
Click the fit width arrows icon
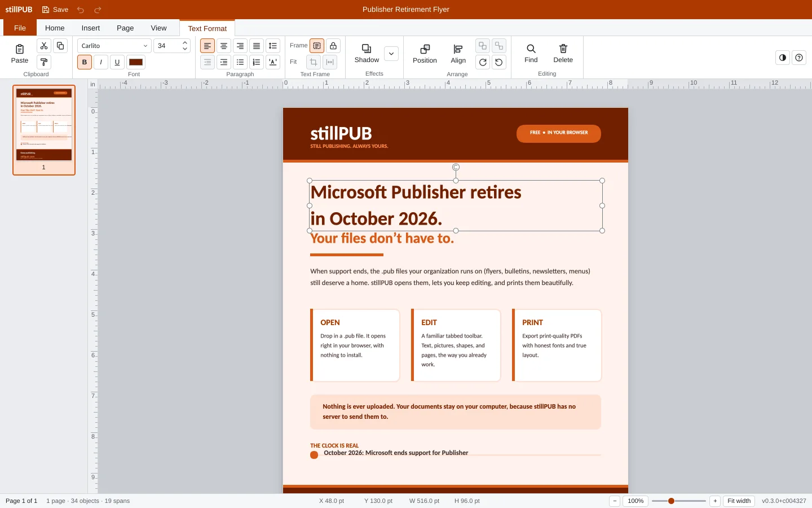tap(330, 62)
